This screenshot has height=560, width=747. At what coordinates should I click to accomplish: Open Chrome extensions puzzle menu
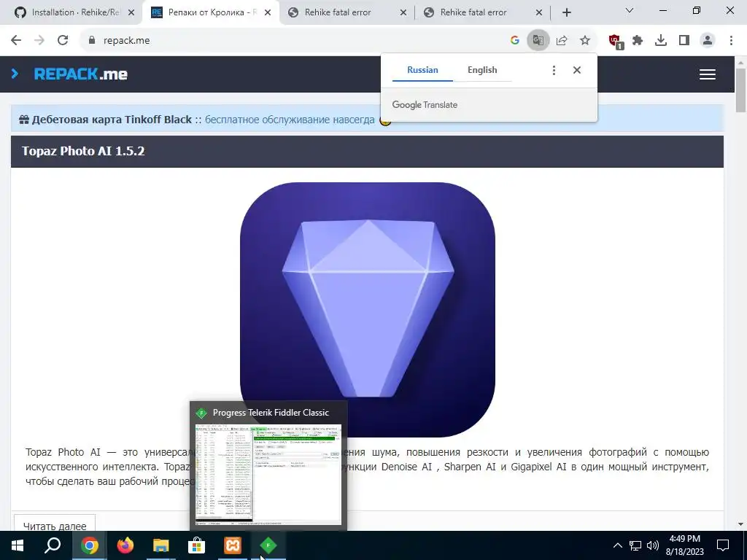click(x=638, y=41)
